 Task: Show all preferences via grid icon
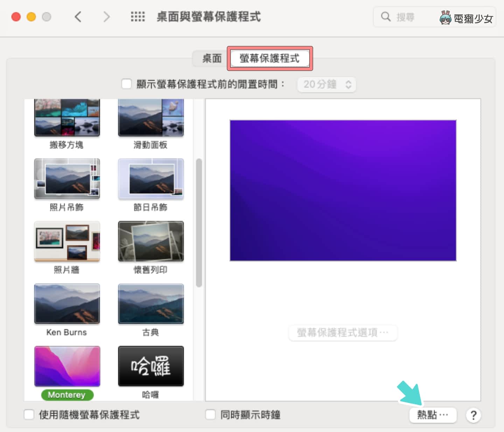[x=138, y=16]
